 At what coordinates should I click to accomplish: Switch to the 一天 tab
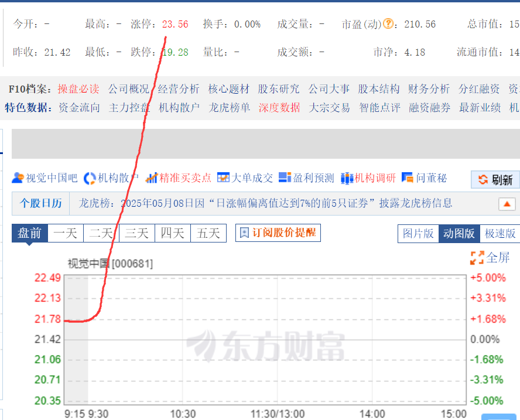[x=66, y=233]
